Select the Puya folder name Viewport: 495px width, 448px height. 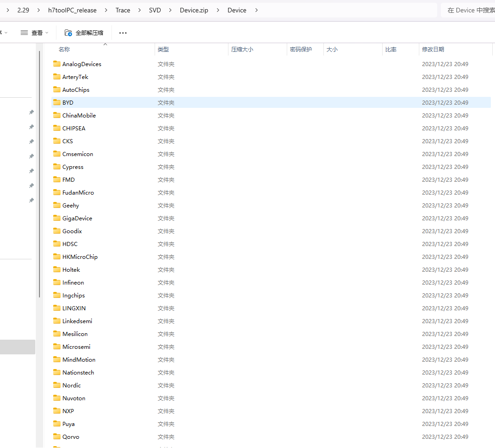pos(68,424)
